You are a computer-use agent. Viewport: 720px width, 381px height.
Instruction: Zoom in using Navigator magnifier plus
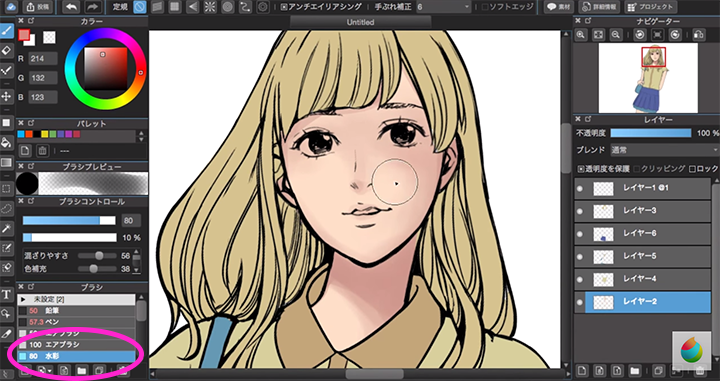pos(581,35)
